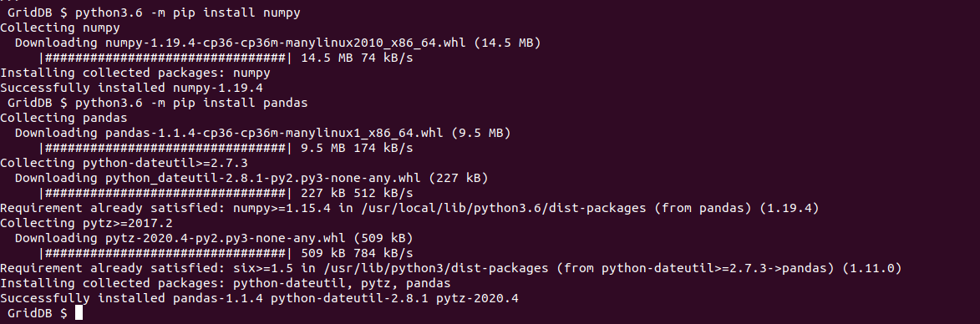
Task: Click 'Installing collected packages: python-dateutil, pytz, pandas'
Action: coord(225,283)
